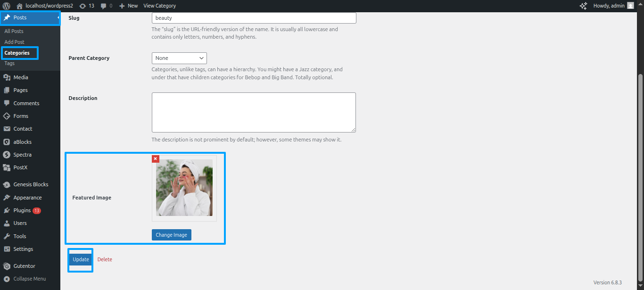Click the Delete category link

[105, 259]
